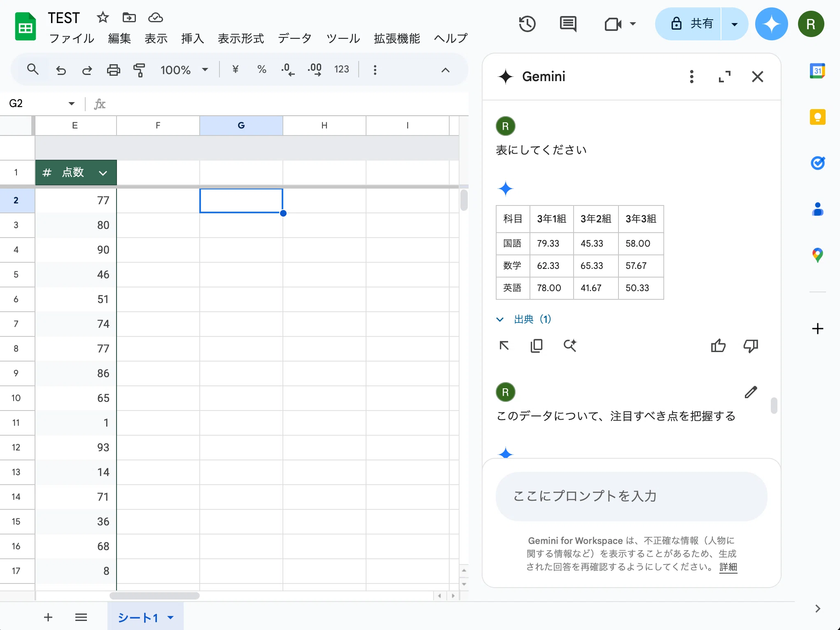Give thumbs down to response

coord(751,346)
